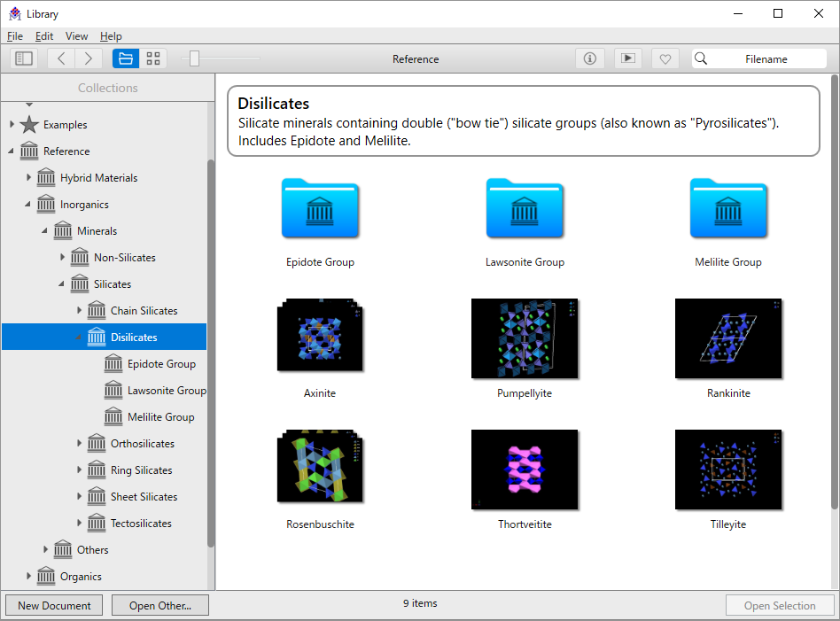The width and height of the screenshot is (840, 621).
Task: Select the Thortveitite thumbnail
Action: 525,470
